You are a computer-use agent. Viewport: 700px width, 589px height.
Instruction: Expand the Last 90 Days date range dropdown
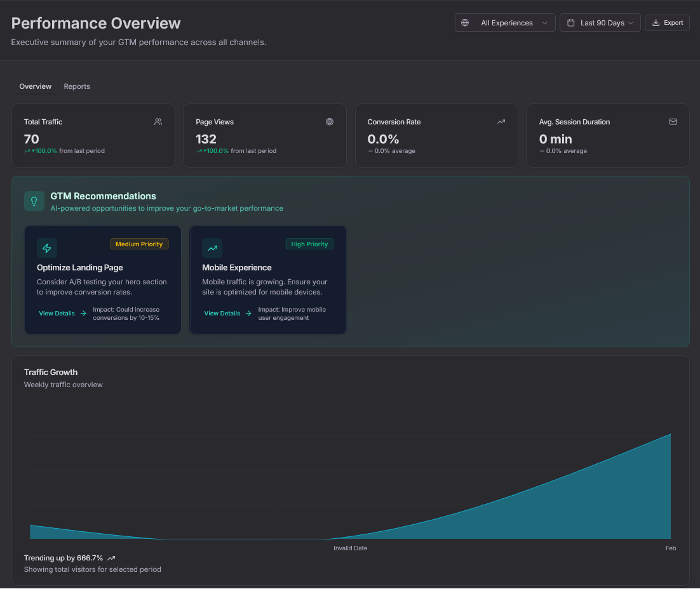[600, 22]
